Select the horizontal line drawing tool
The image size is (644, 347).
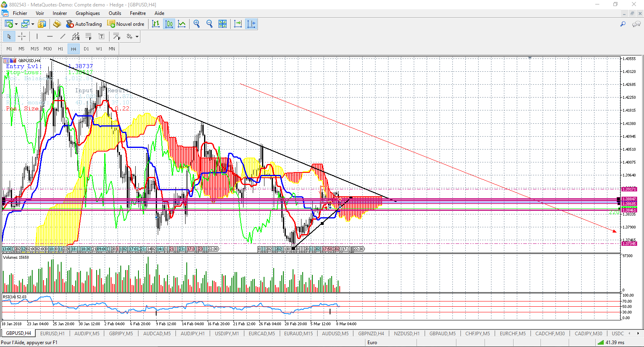pyautogui.click(x=50, y=36)
